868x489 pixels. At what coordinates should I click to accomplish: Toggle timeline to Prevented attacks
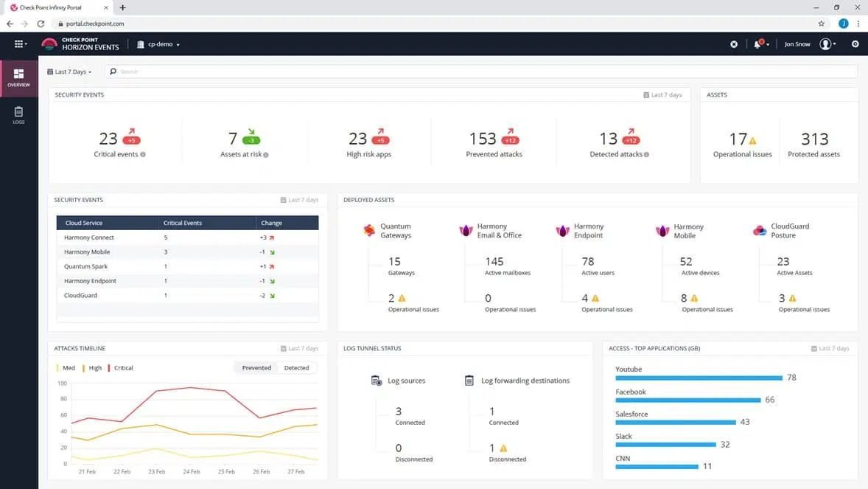tap(256, 368)
